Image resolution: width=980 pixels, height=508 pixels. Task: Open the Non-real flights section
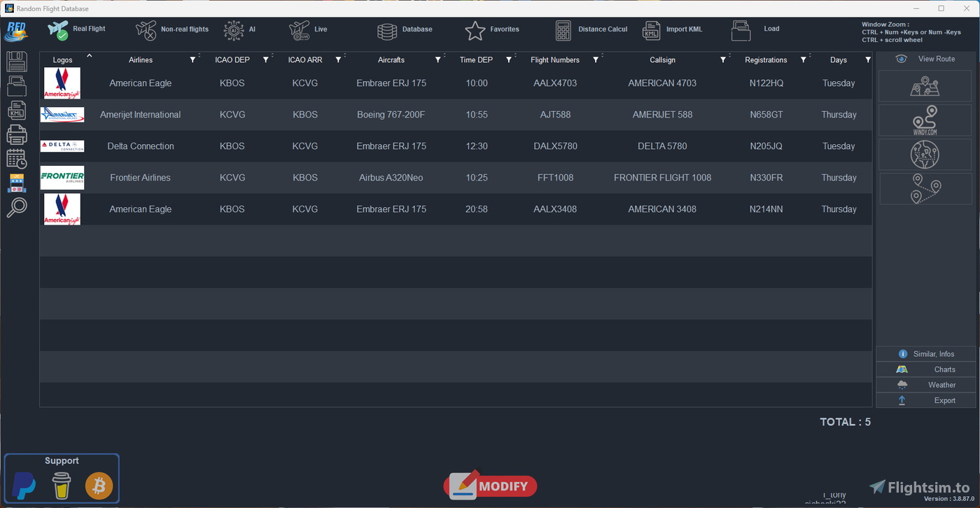point(146,30)
